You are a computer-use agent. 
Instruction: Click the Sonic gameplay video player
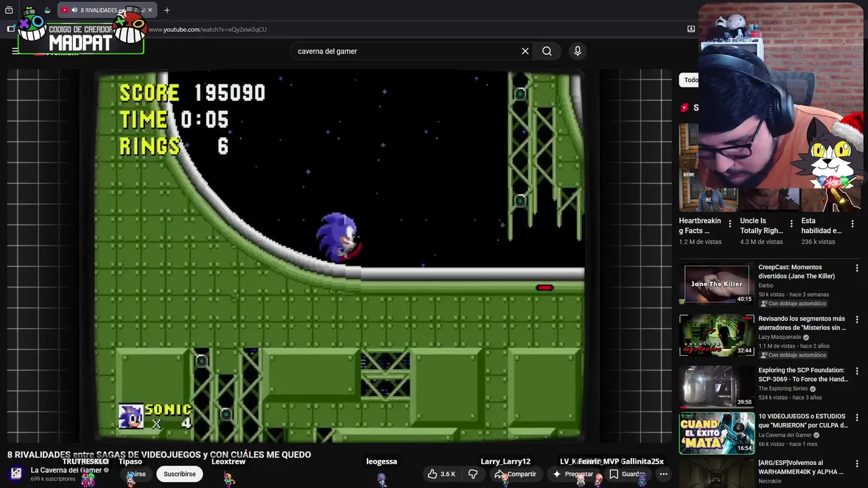point(339,256)
